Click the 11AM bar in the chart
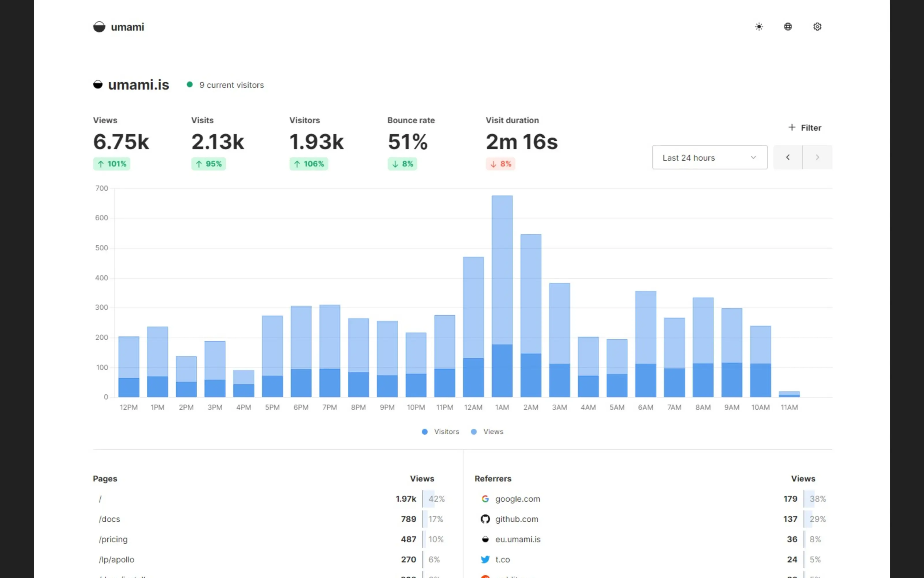924x578 pixels. pos(789,394)
